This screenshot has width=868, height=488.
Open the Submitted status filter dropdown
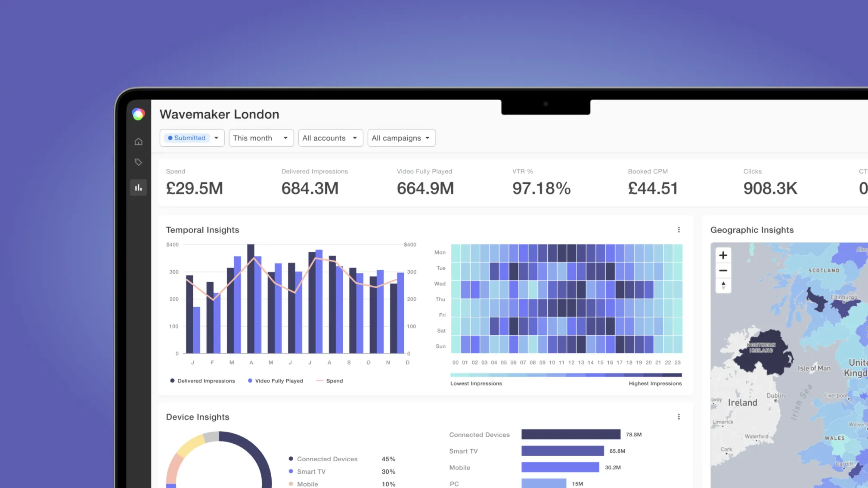pos(192,138)
